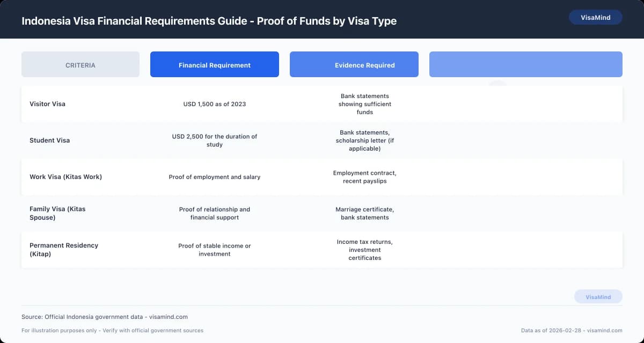Select the Income tax returns, investment certificates cell

[x=364, y=250]
